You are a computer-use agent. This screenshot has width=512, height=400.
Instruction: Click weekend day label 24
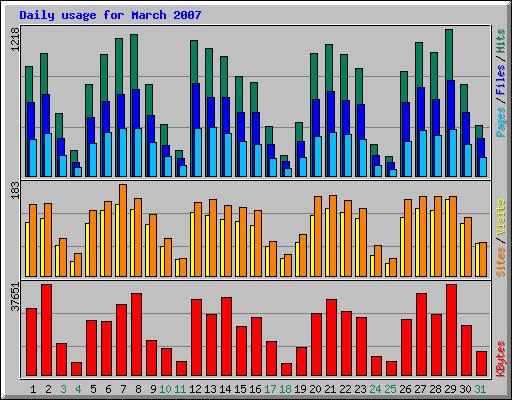pyautogui.click(x=375, y=389)
